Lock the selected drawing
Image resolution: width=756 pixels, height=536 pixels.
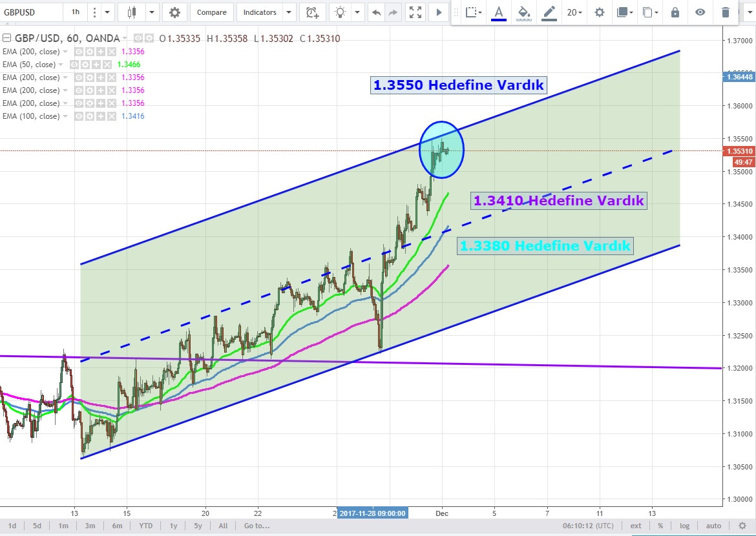675,12
